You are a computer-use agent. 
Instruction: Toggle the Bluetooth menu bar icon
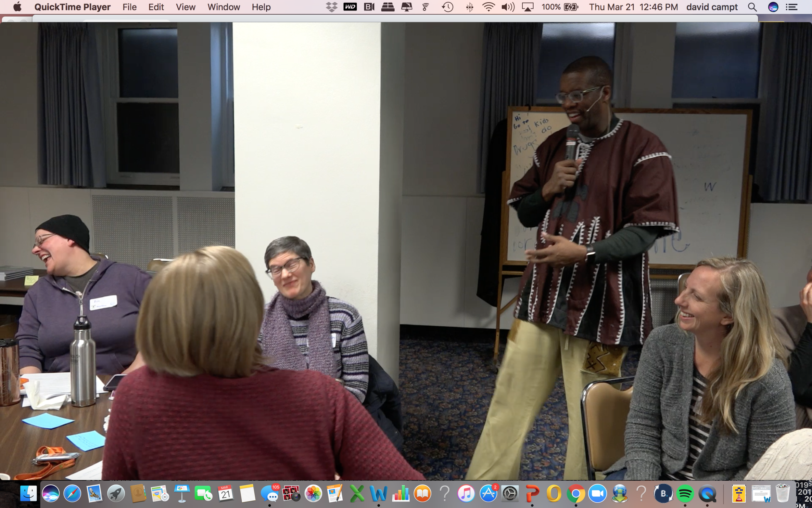click(x=470, y=7)
